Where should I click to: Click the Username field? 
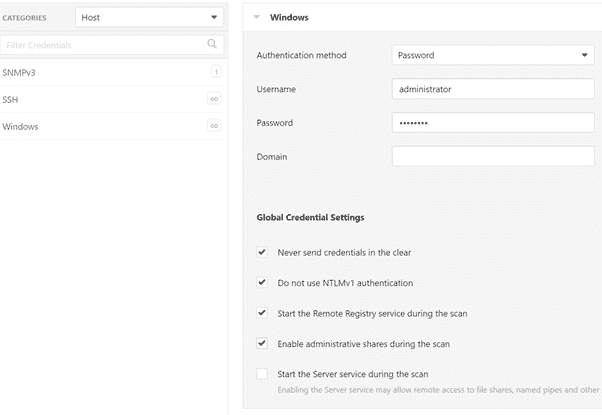(493, 89)
